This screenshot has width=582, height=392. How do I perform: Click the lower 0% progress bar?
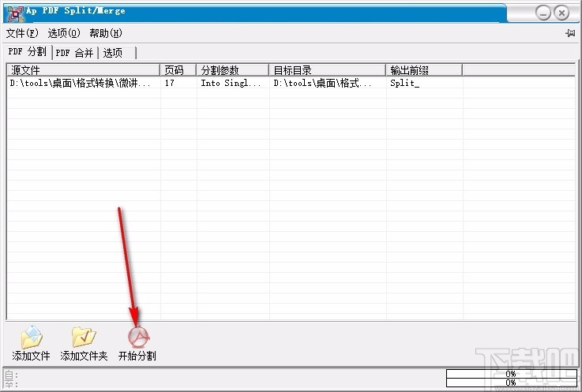click(511, 382)
